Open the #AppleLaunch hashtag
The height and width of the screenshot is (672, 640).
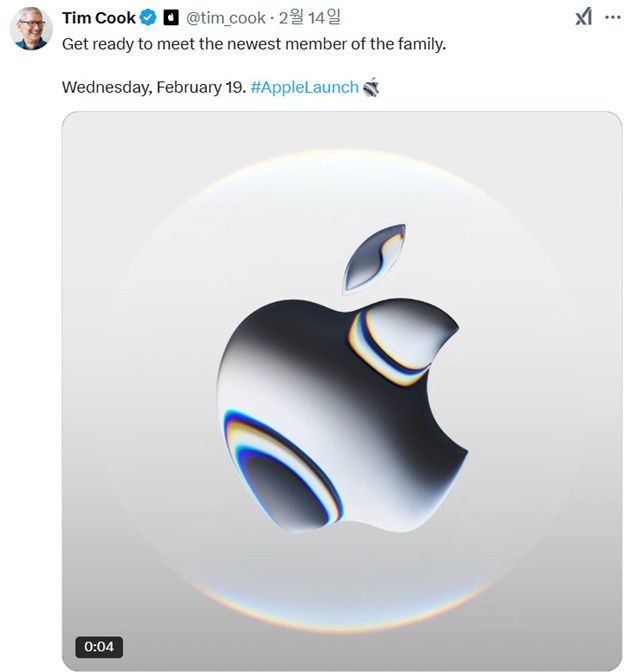(304, 87)
